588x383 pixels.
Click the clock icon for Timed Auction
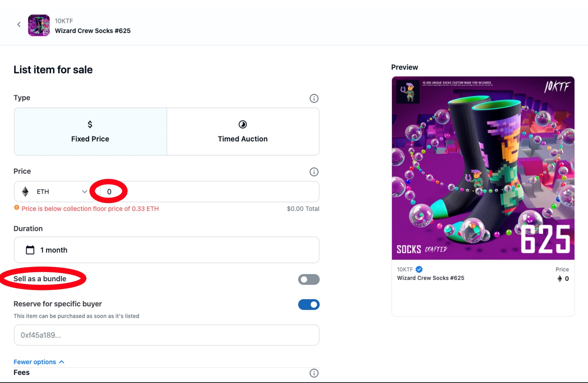pos(243,124)
